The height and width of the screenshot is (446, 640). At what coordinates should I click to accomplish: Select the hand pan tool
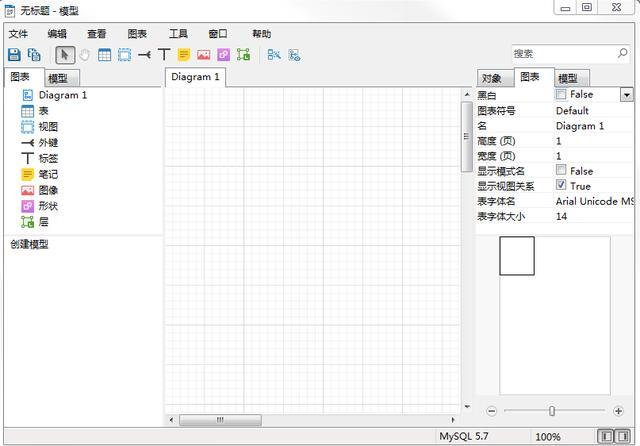point(84,55)
